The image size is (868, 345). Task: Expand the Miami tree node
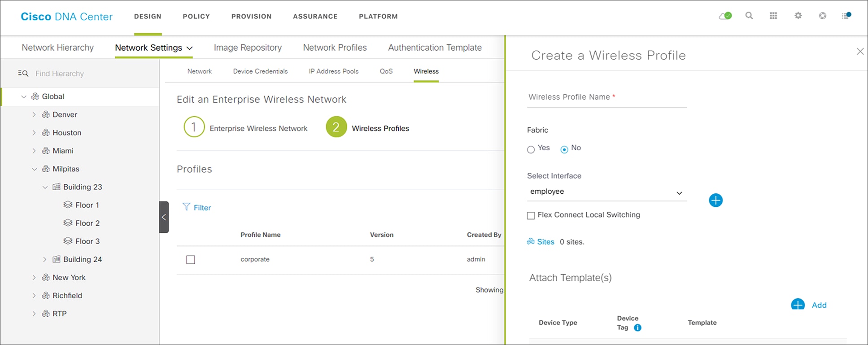point(34,151)
